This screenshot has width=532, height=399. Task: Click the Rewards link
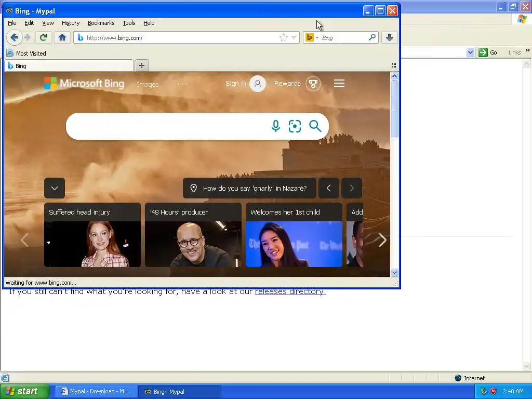click(287, 84)
